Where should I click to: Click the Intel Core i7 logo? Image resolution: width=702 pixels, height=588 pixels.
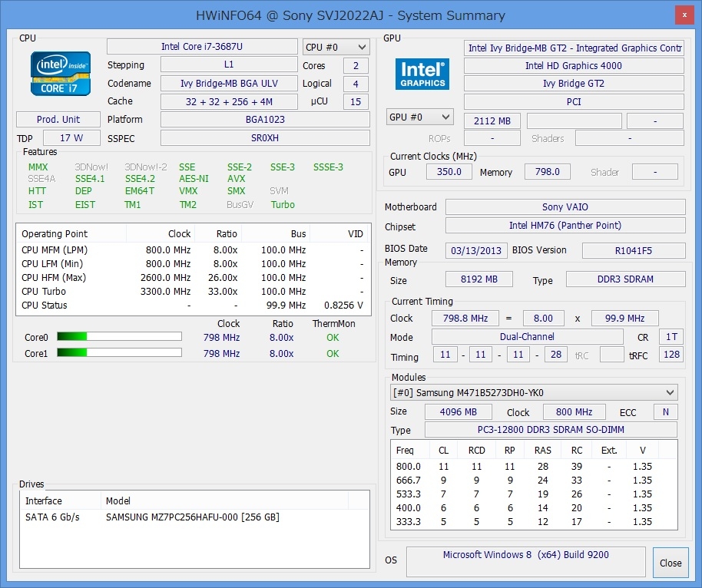(61, 74)
